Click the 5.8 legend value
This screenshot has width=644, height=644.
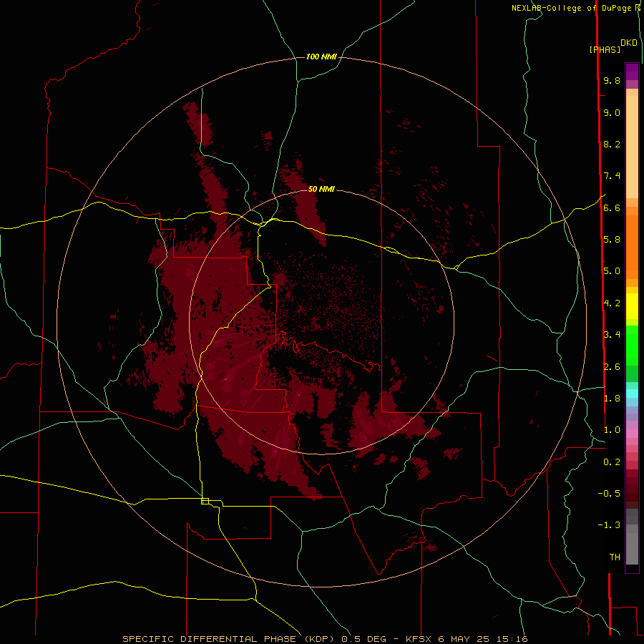(612, 240)
